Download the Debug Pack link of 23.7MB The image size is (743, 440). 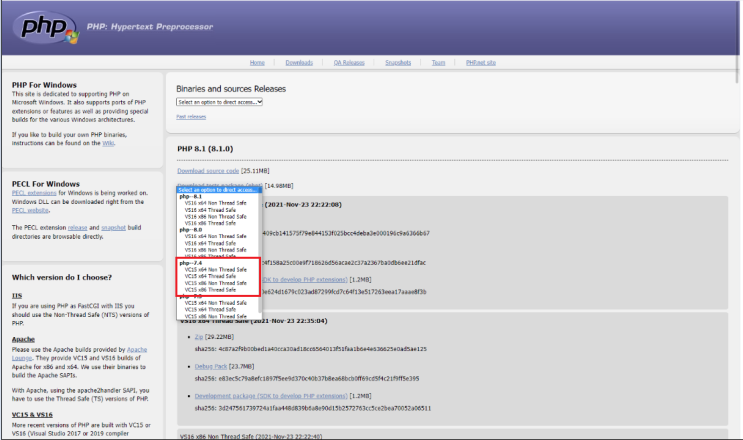(x=211, y=367)
